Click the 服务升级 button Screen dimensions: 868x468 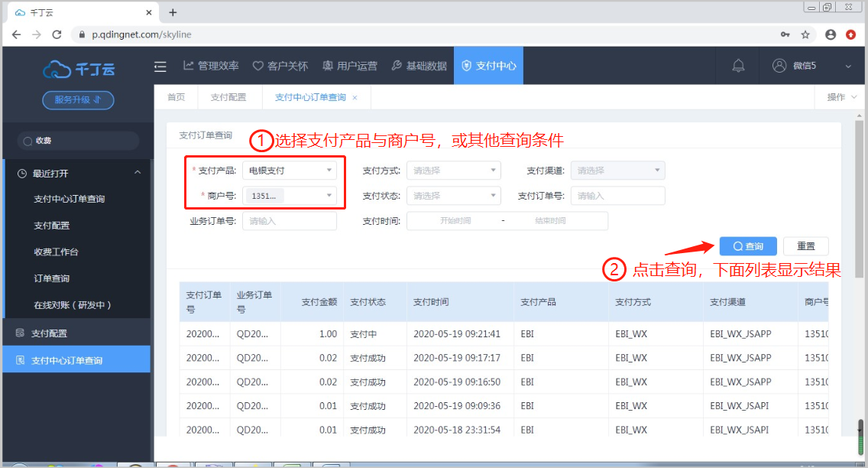(78, 99)
